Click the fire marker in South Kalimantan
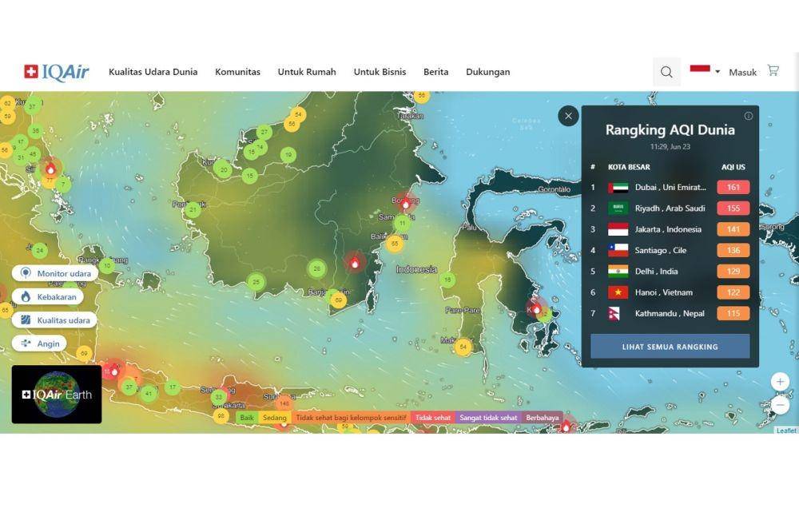The image size is (799, 532). 356,263
